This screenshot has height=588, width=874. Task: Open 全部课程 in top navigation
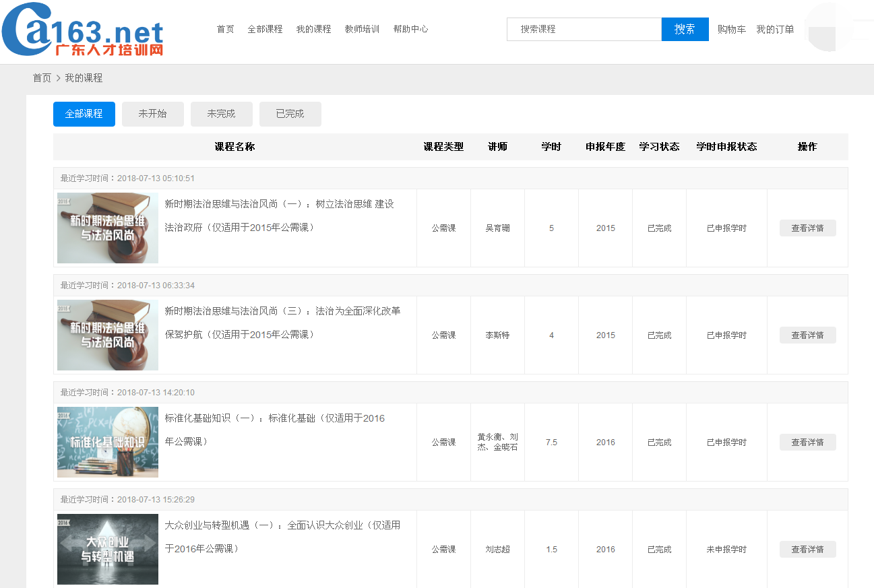tap(265, 29)
